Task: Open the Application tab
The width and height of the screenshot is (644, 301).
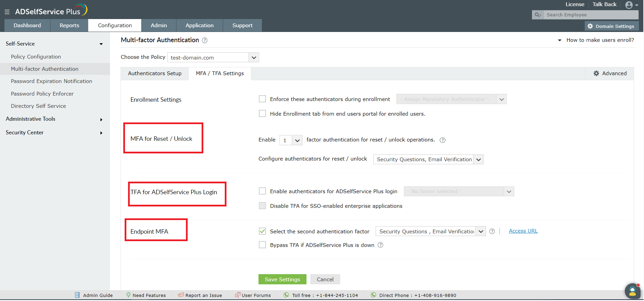Action: pyautogui.click(x=200, y=26)
